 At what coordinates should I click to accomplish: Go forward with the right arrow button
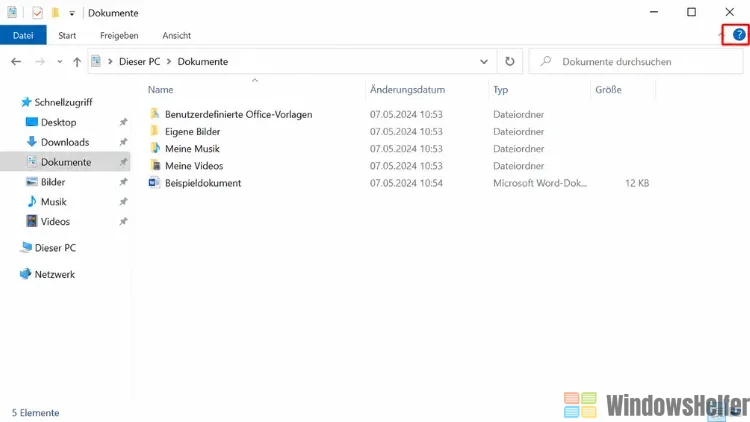[x=40, y=62]
